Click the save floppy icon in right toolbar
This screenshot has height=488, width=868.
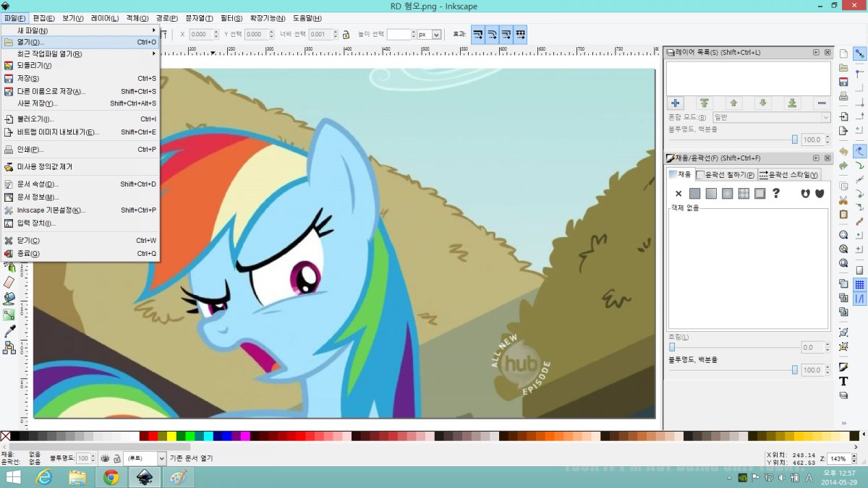843,82
